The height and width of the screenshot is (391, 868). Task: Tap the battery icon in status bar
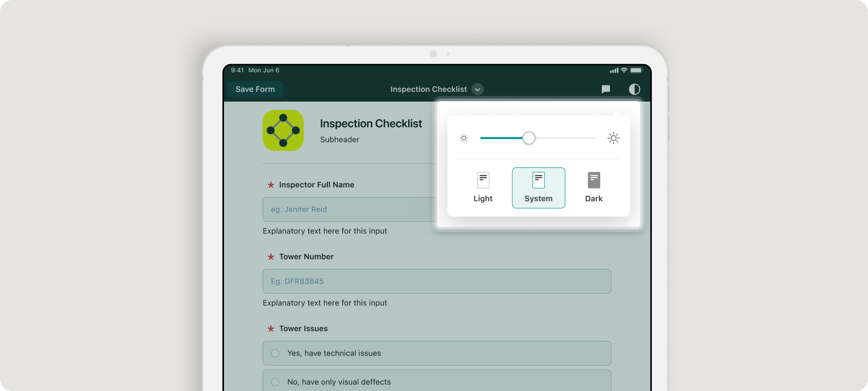point(636,70)
